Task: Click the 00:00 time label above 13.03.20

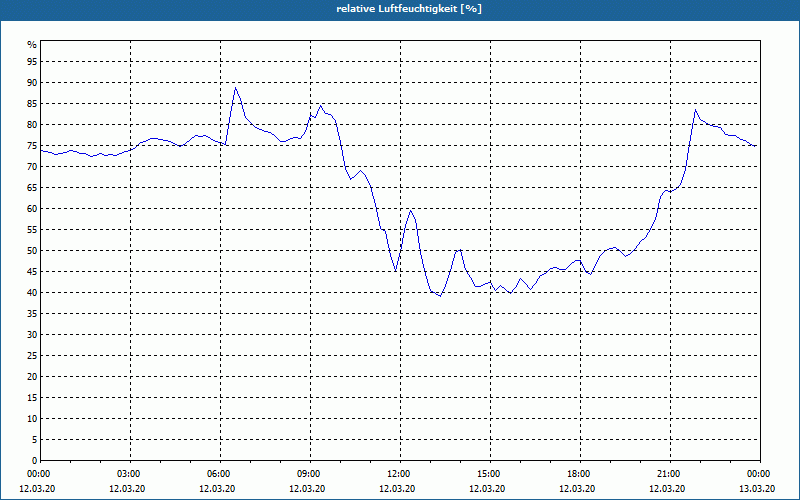Action: point(759,474)
